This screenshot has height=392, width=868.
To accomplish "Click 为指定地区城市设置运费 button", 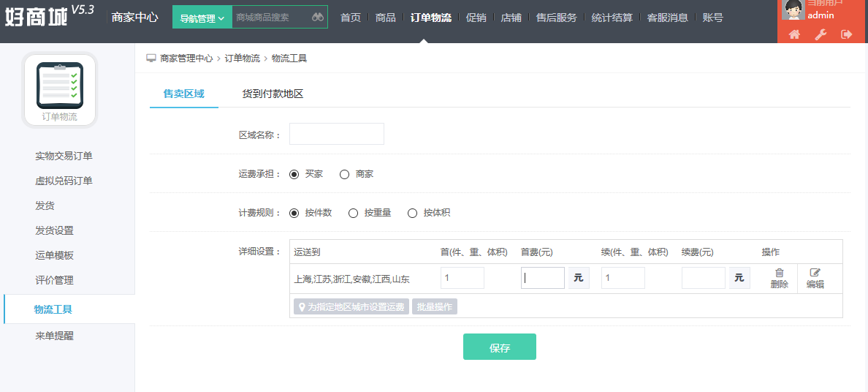I will (x=351, y=306).
